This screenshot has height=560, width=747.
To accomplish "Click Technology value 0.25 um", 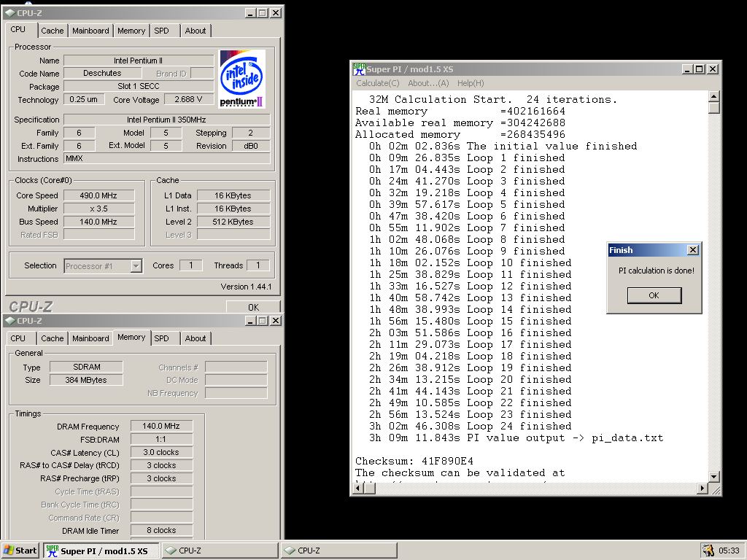I will coord(83,99).
